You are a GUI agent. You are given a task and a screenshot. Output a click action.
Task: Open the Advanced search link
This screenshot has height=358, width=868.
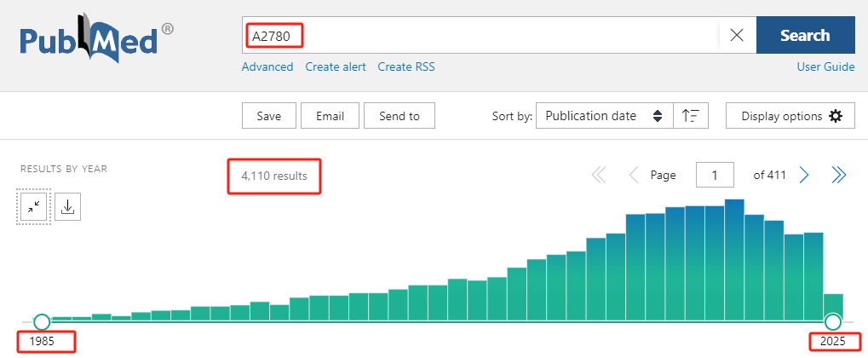[x=267, y=66]
